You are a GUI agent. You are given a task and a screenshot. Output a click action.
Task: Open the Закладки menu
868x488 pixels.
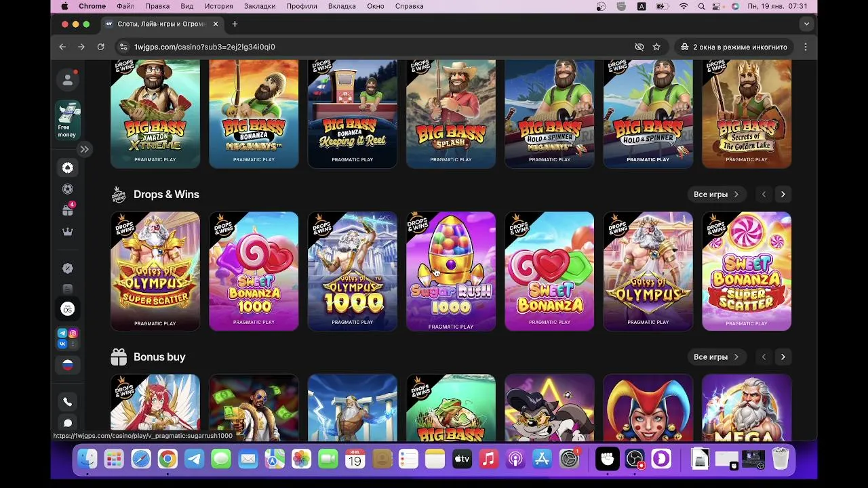click(x=260, y=6)
